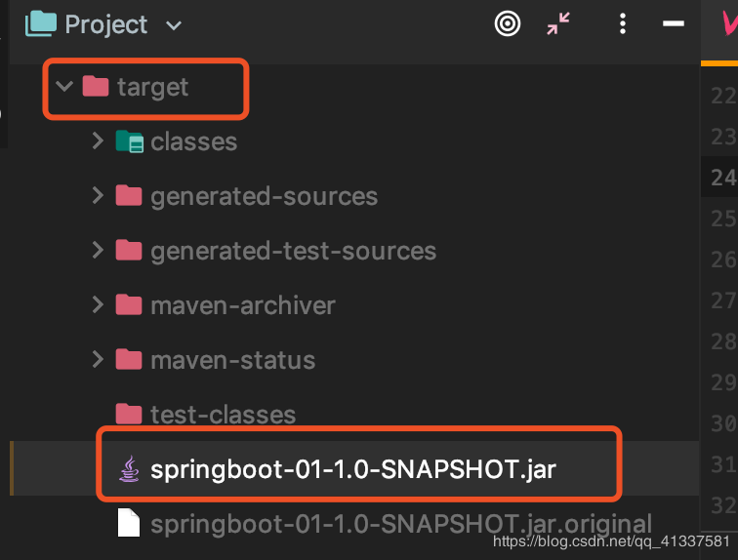738x560 pixels.
Task: Click the Select Opened File target icon
Action: coord(508,24)
